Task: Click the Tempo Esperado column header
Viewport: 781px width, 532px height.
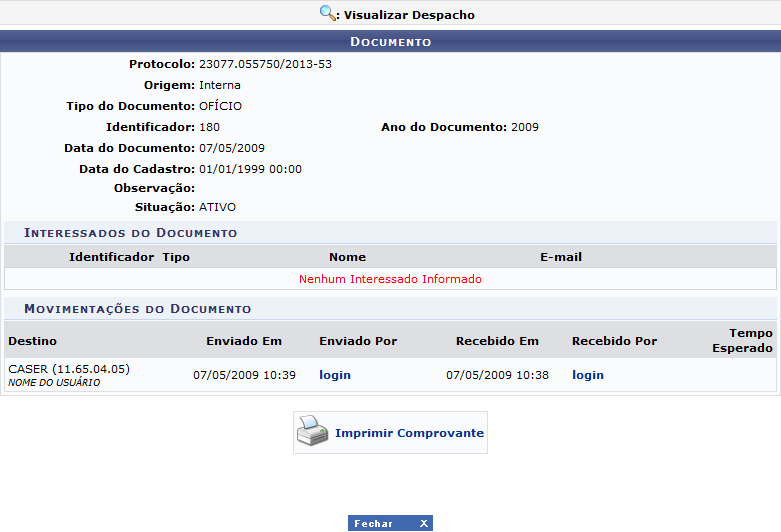Action: tap(743, 340)
